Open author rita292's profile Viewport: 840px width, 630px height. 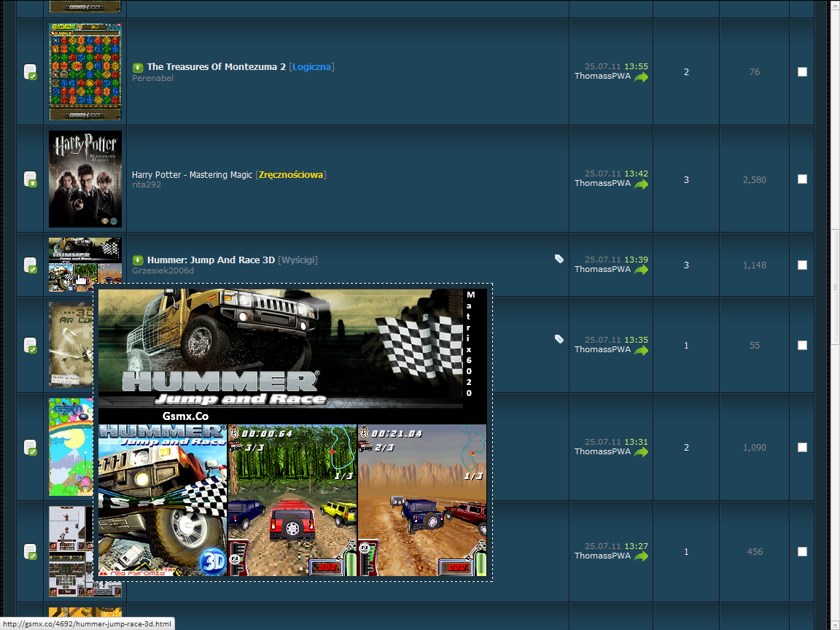pyautogui.click(x=147, y=185)
